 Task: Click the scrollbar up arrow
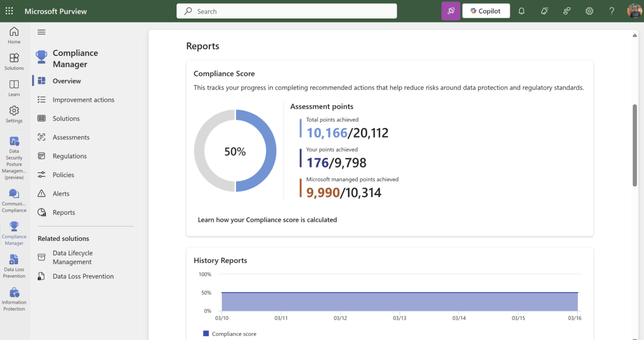pyautogui.click(x=634, y=35)
